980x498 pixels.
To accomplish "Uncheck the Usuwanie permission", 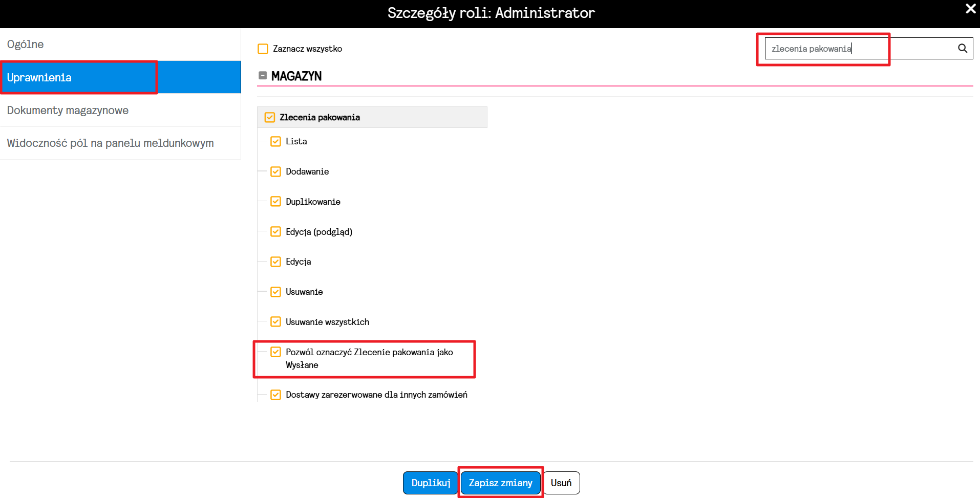I will (x=275, y=292).
